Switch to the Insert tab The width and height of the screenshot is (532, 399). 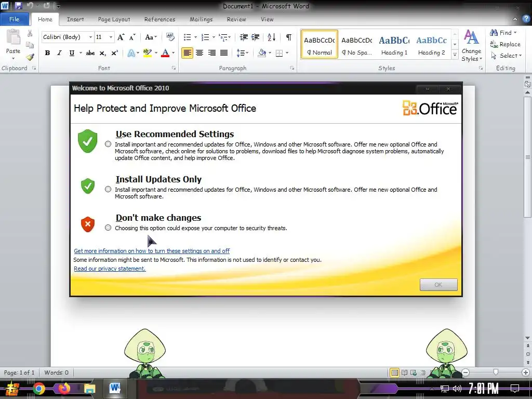pyautogui.click(x=75, y=19)
